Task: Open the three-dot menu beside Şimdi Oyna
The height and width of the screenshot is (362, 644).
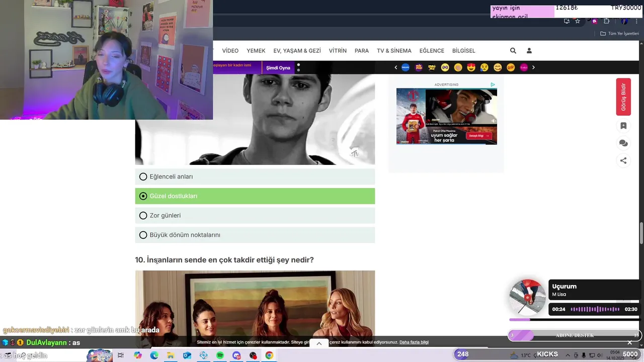Action: (x=298, y=67)
